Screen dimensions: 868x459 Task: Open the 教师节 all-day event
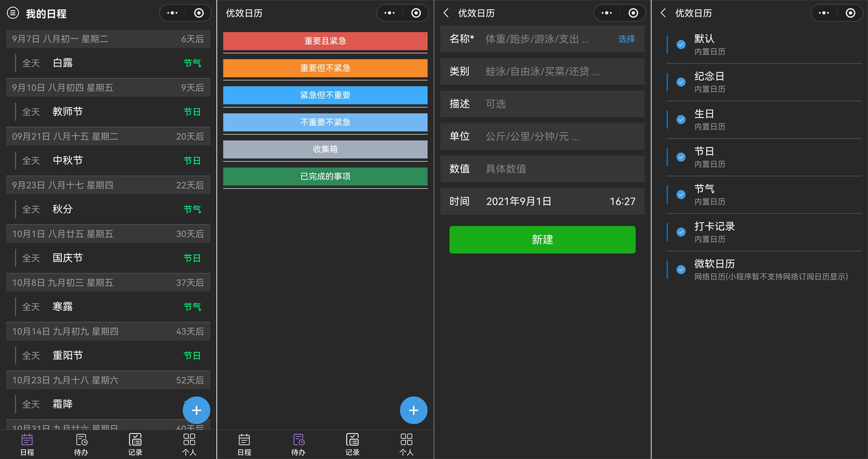tap(108, 112)
